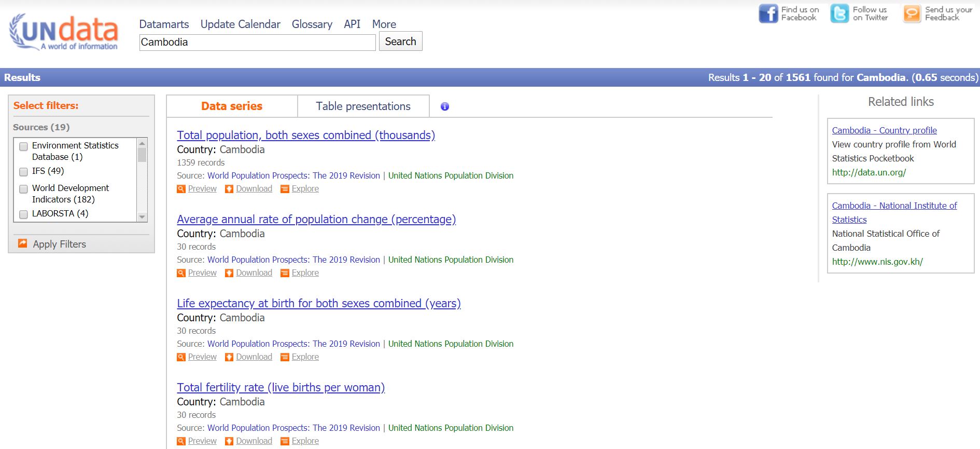This screenshot has height=449, width=980.
Task: Open the Datamarts menu
Action: point(164,24)
